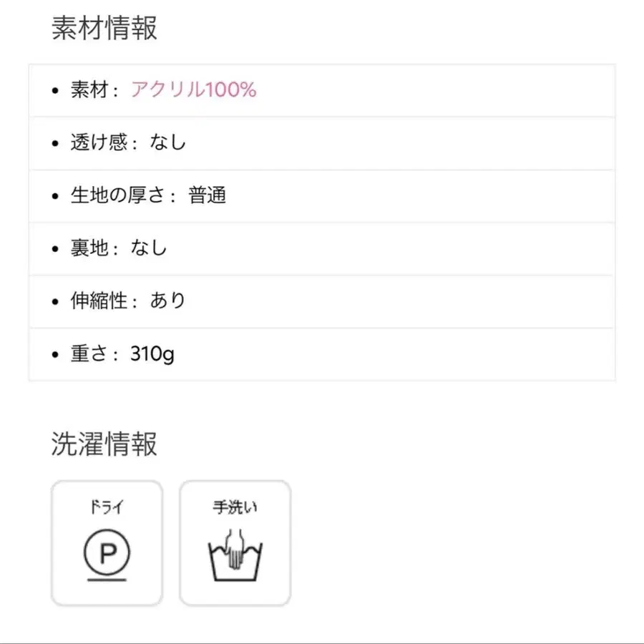
Task: Click the 重さ row label
Action: (x=89, y=353)
